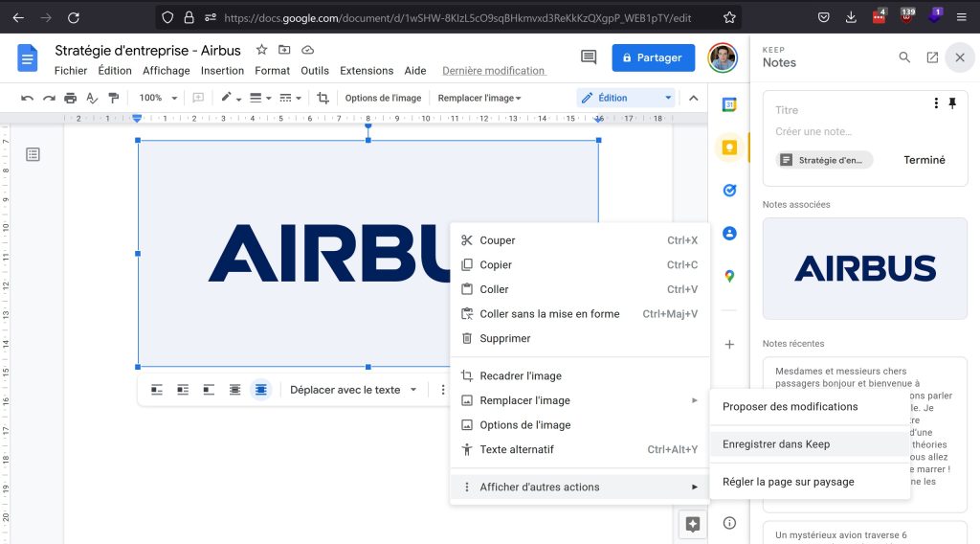Image resolution: width=980 pixels, height=544 pixels.
Task: Select the crop image tool in toolbar
Action: click(323, 99)
